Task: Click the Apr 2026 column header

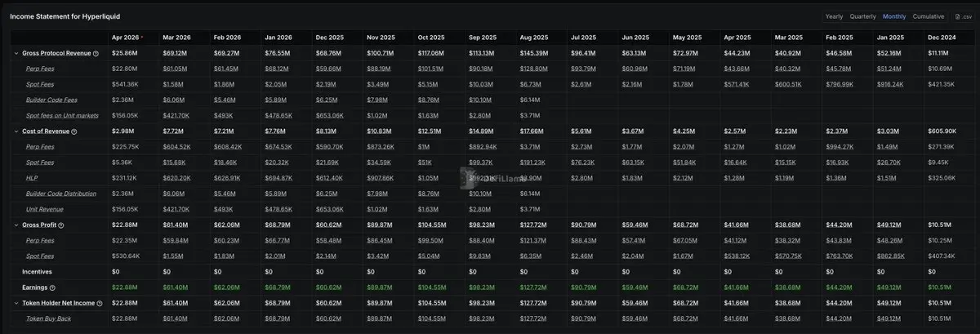Action: pos(125,38)
